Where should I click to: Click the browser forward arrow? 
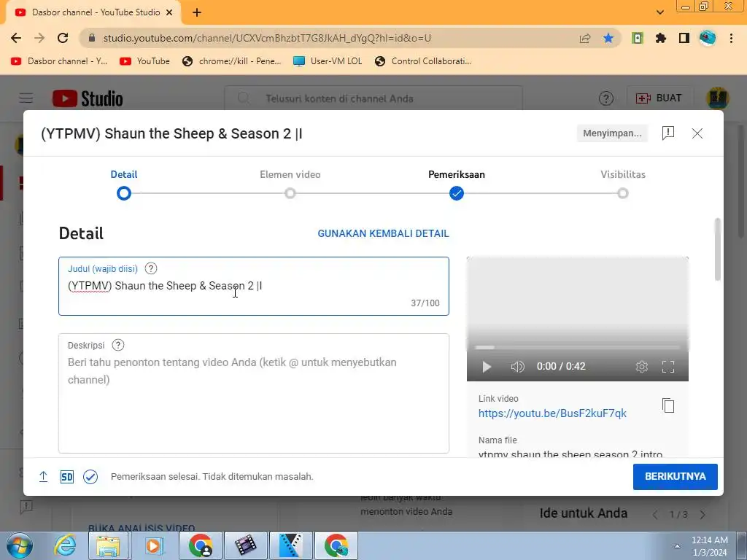(x=39, y=38)
